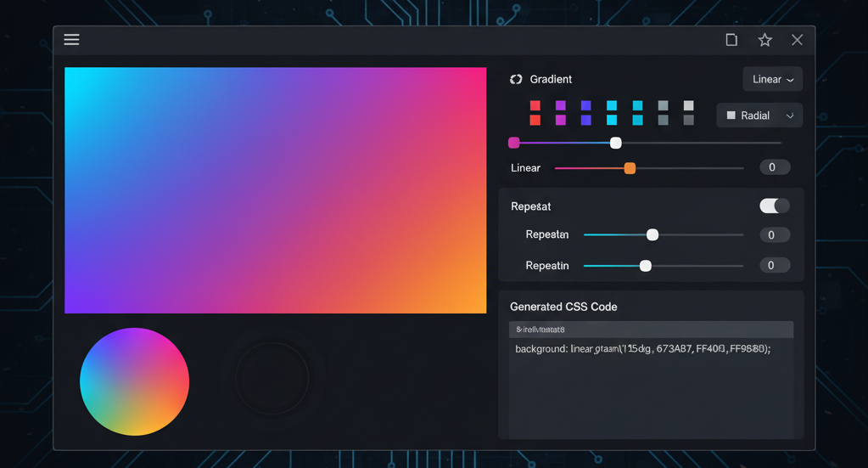Click the orange Linear slider handle

[x=630, y=168]
